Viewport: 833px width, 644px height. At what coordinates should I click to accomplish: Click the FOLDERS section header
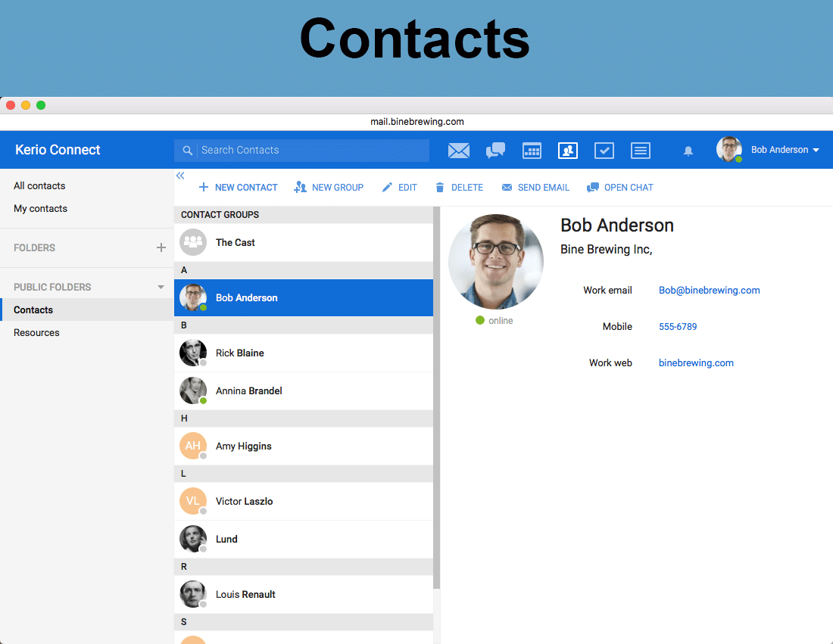(35, 248)
